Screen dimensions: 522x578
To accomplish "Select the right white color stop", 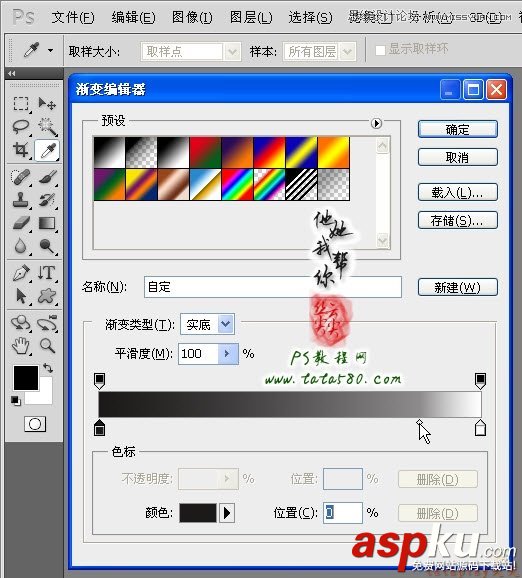I will 480,428.
